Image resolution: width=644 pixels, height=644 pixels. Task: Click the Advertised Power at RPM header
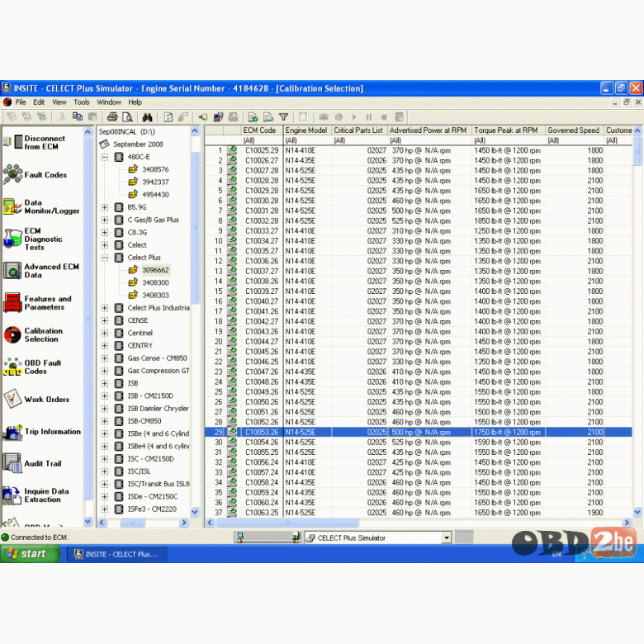point(429,130)
